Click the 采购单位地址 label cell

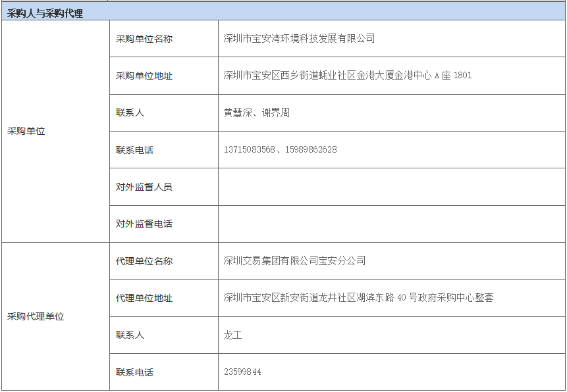(x=144, y=76)
